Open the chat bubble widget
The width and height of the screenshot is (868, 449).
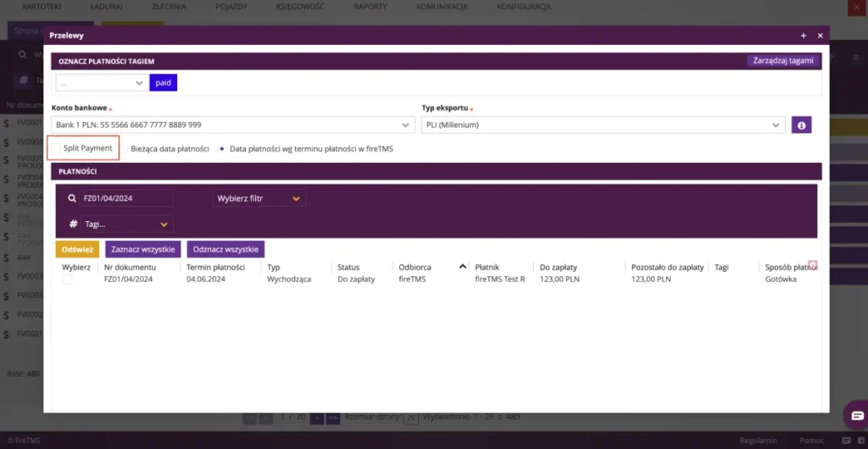click(857, 415)
